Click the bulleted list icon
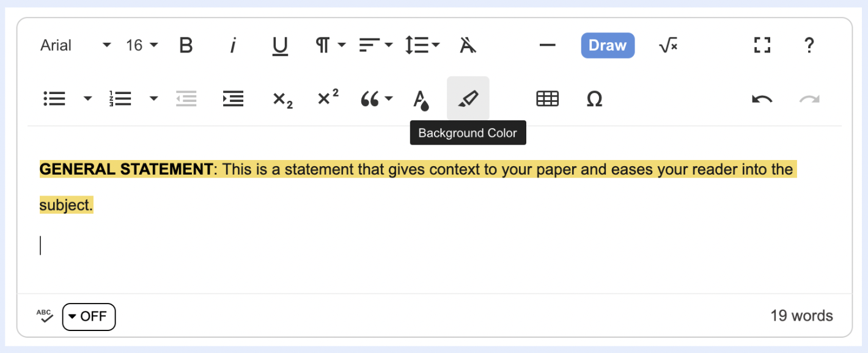The image size is (868, 353). click(54, 98)
